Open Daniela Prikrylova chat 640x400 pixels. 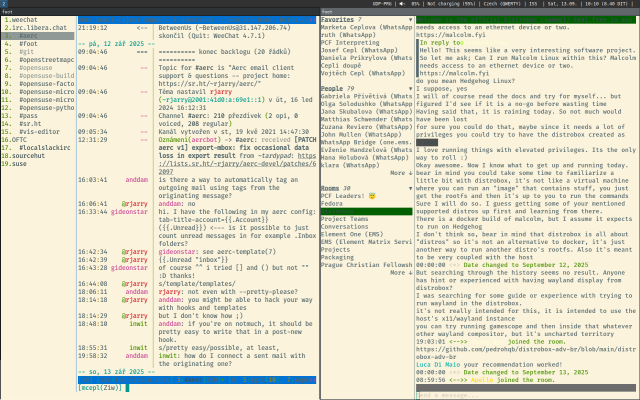(367, 58)
